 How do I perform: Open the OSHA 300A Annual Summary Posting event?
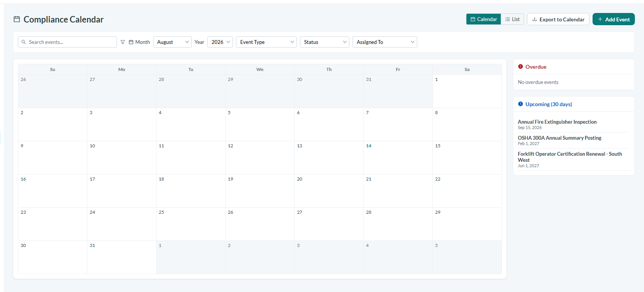pyautogui.click(x=559, y=138)
